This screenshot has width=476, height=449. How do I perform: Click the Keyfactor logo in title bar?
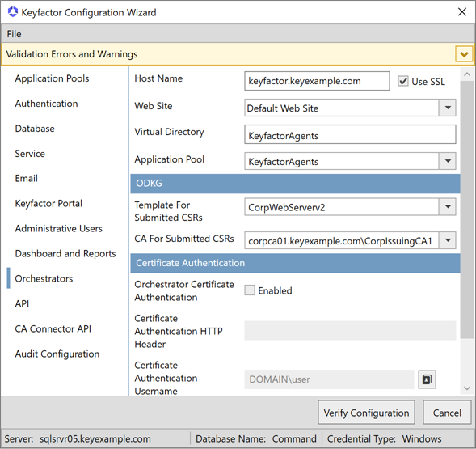[x=13, y=12]
